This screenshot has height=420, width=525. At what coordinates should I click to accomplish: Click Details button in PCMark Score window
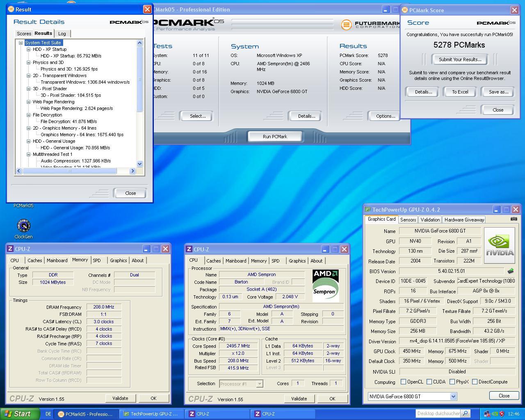(423, 92)
